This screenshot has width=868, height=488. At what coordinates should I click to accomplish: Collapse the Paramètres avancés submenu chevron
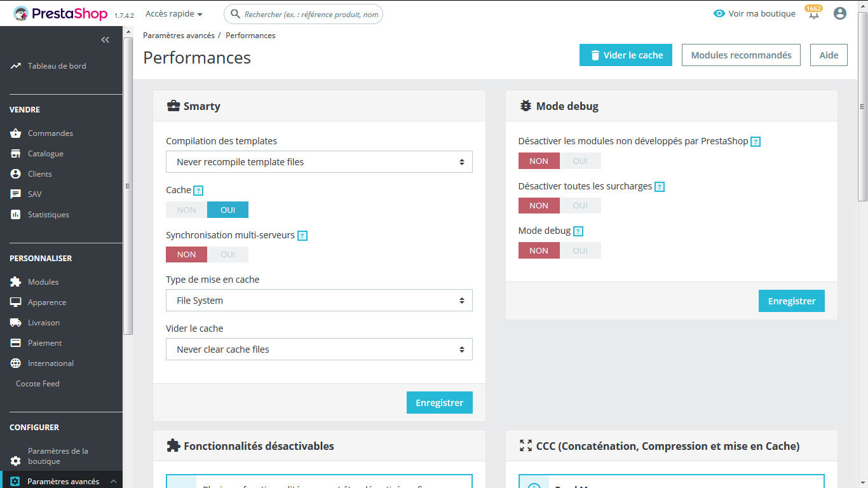click(113, 482)
